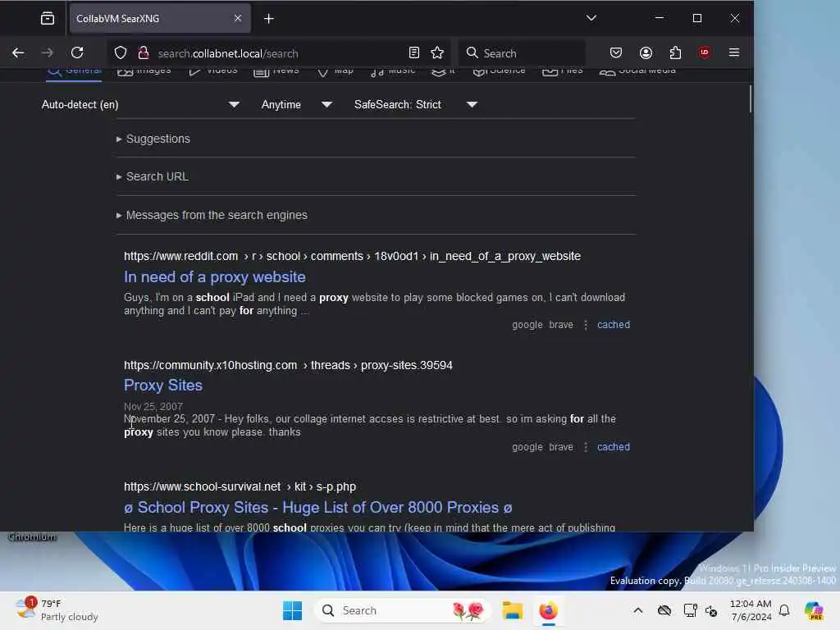840x630 pixels.
Task: Click Firefox icon in the taskbar
Action: click(x=548, y=610)
